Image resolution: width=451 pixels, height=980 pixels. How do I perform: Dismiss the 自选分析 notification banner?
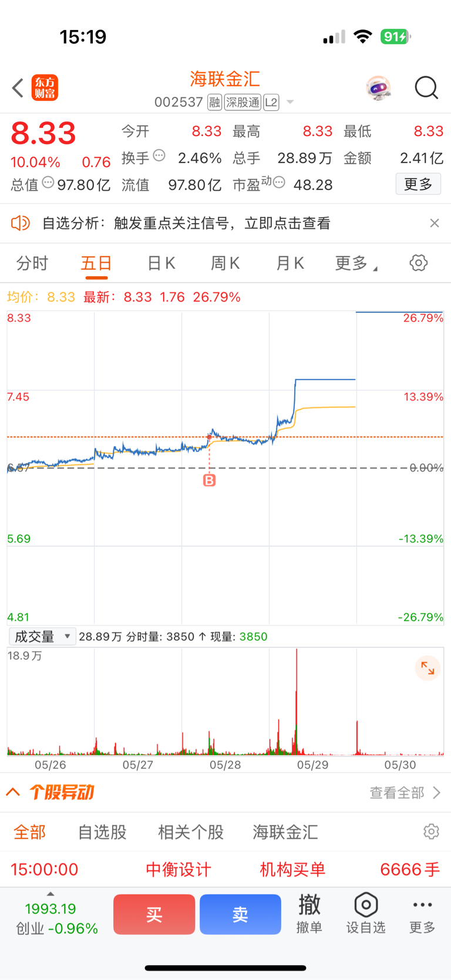pyautogui.click(x=435, y=223)
